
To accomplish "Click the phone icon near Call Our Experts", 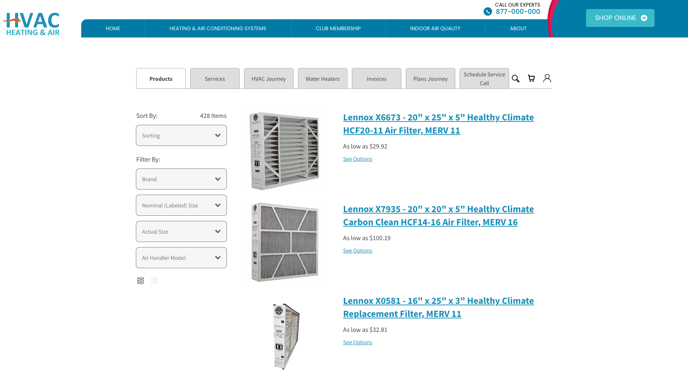I will pyautogui.click(x=487, y=11).
